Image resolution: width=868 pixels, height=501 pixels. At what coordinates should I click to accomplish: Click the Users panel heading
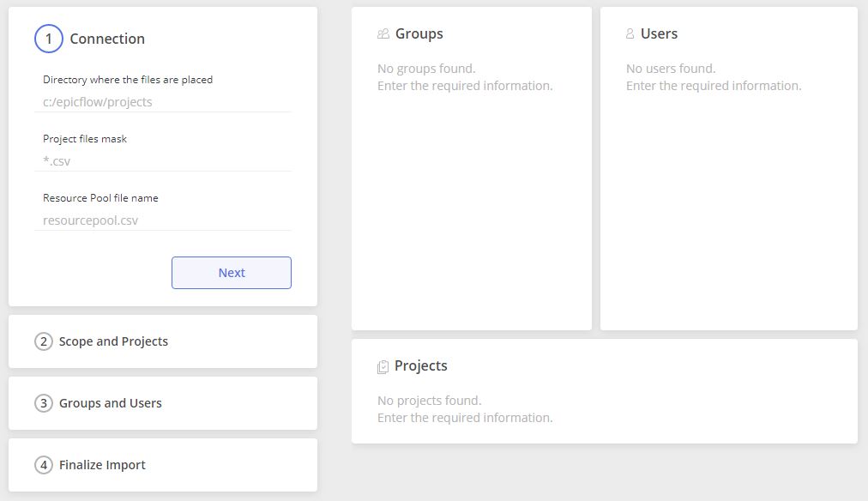(659, 33)
